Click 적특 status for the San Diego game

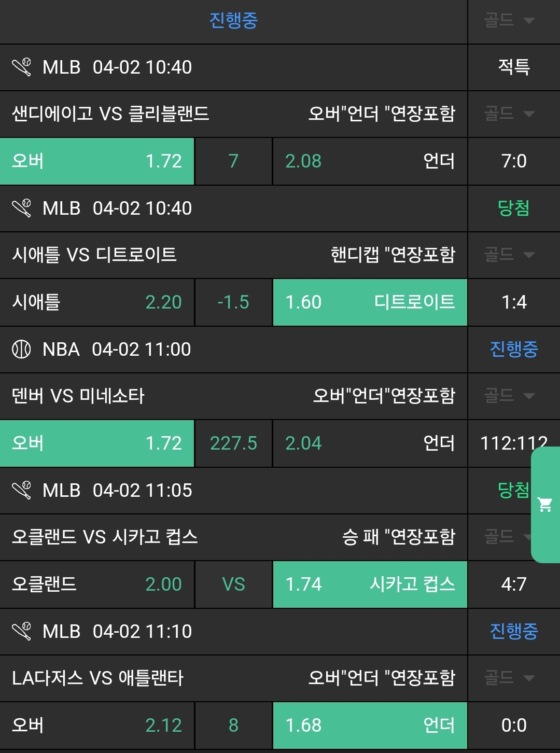pos(514,67)
